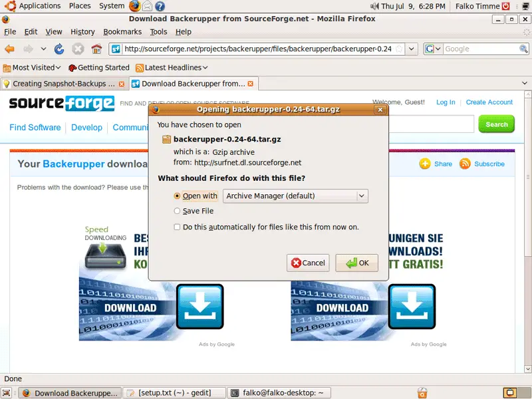Open the Help panel icon
The width and height of the screenshot is (532, 399).
pyautogui.click(x=160, y=6)
